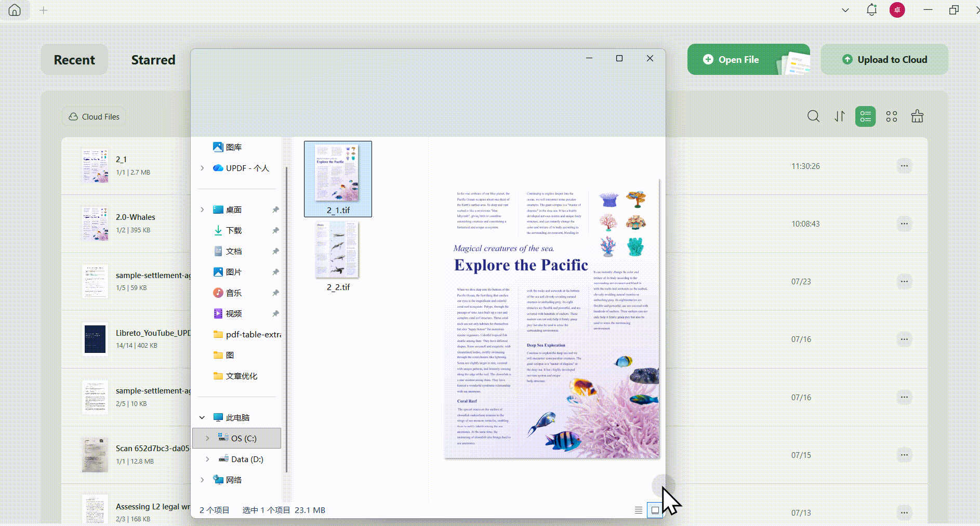Screen dimensions: 980x526
Task: Click the Explore the Pacific preview image
Action: tap(552, 319)
